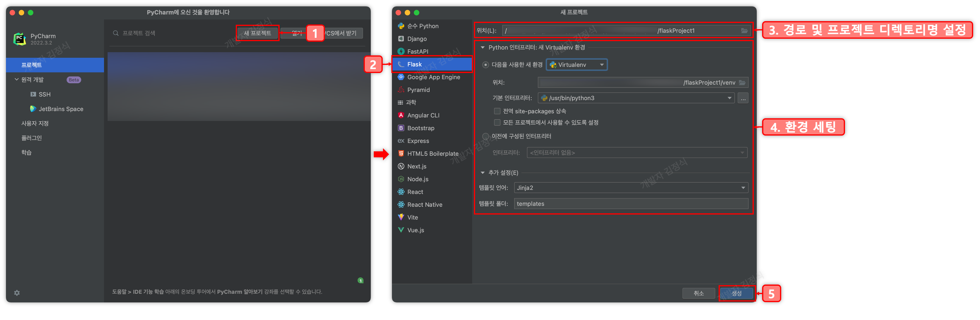Click the HTML5 Boilerplate icon

(401, 153)
